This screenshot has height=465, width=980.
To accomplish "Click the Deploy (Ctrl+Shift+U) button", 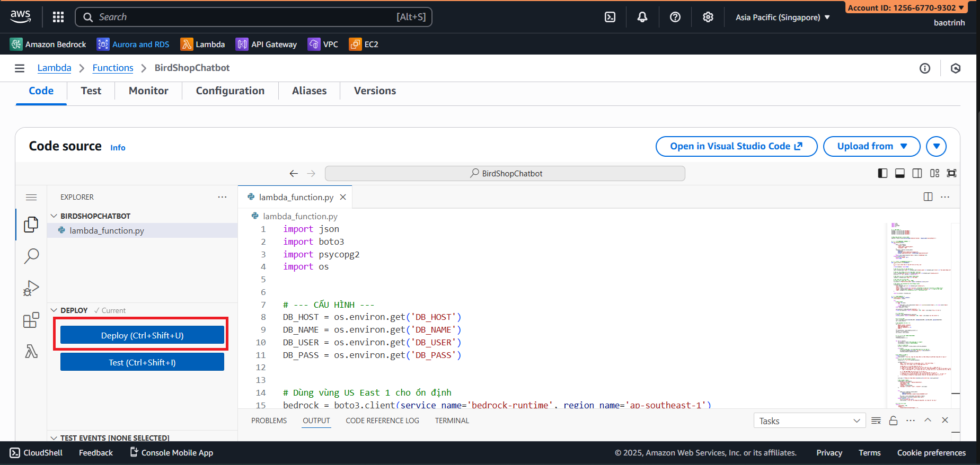I will (142, 335).
